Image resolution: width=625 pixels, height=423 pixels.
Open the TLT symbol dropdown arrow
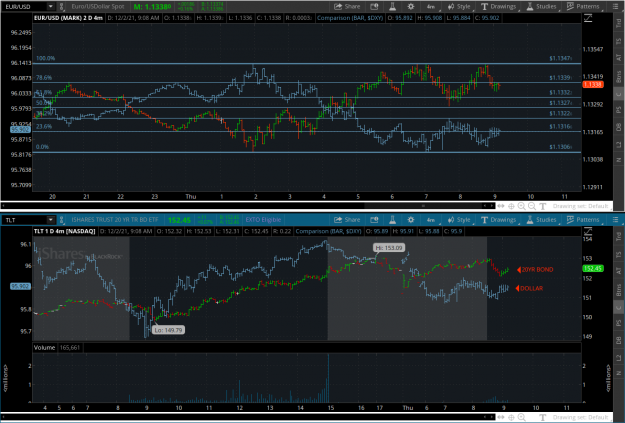tap(51, 220)
